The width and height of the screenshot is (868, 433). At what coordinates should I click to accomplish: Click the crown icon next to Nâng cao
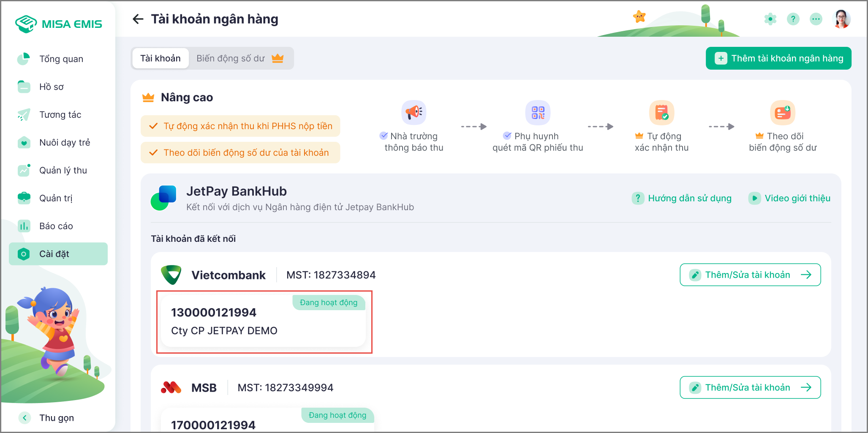tap(148, 97)
